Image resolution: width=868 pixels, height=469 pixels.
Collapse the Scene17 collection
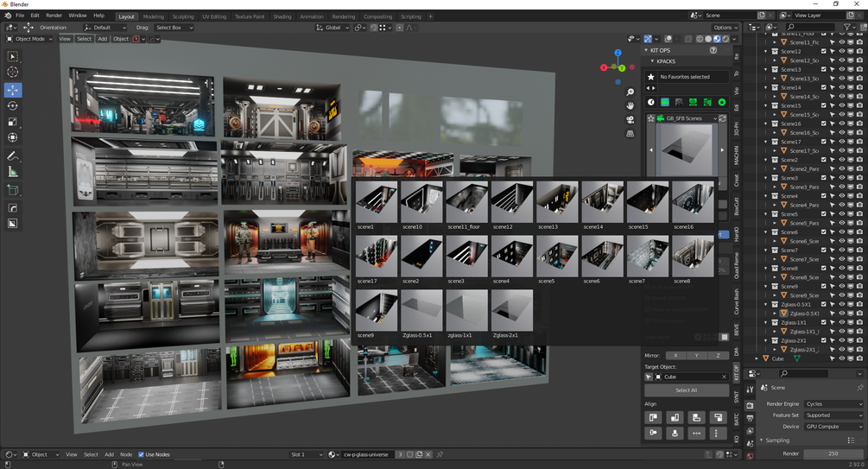(766, 142)
